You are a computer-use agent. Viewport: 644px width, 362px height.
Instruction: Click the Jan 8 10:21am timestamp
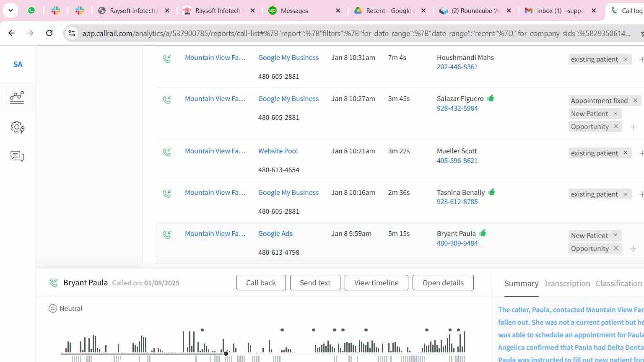click(353, 151)
